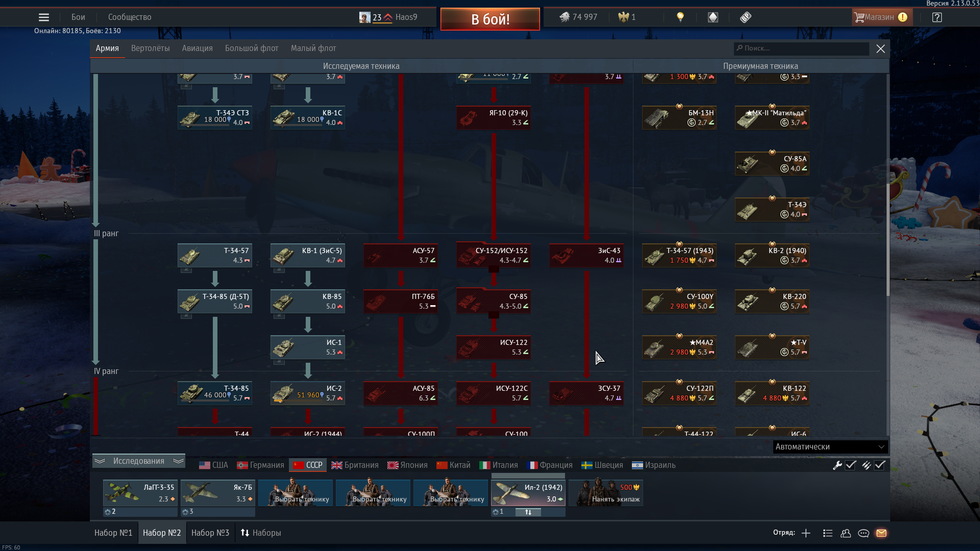The width and height of the screenshot is (980, 551).
Task: Switch to the Малый флот tab
Action: (x=313, y=48)
